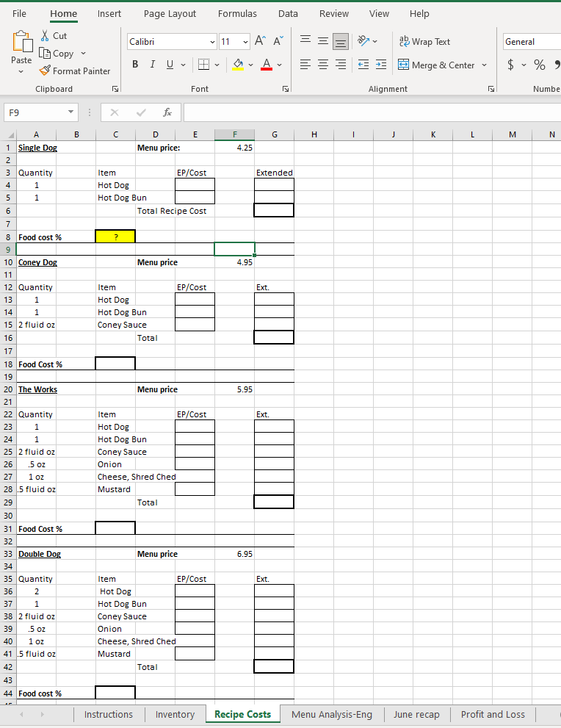
Task: Click the Single Dog title cell
Action: (x=37, y=148)
